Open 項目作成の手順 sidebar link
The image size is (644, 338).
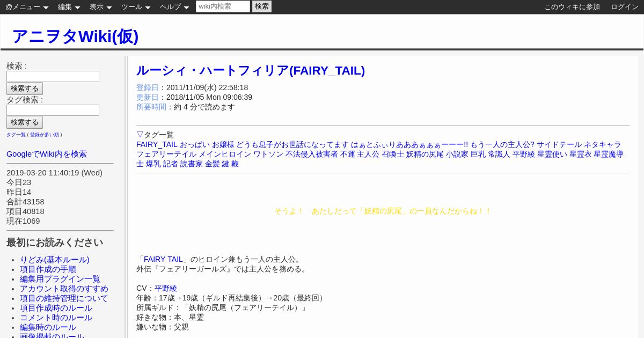click(48, 269)
